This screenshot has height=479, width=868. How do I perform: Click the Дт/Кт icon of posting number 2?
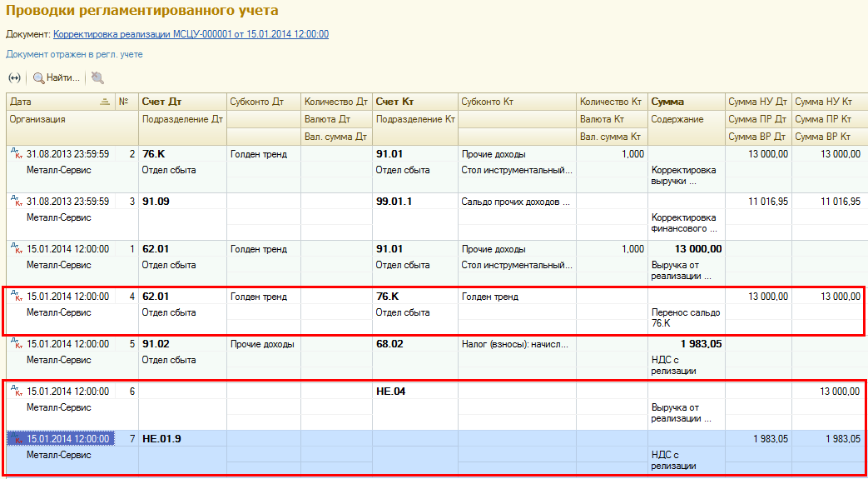[x=16, y=153]
